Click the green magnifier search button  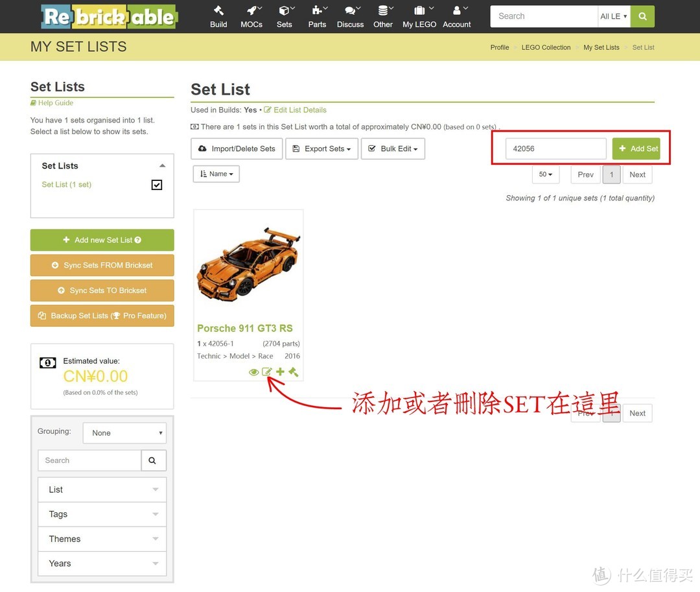click(x=642, y=16)
